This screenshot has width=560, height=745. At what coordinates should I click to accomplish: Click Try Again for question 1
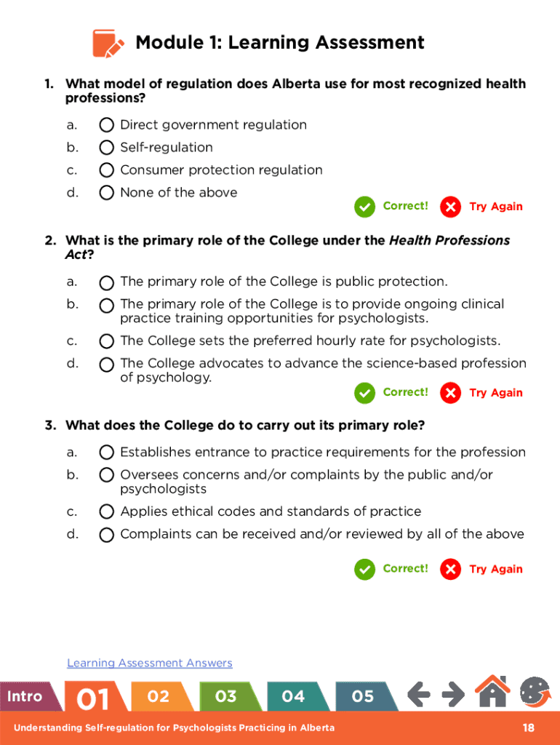[495, 207]
